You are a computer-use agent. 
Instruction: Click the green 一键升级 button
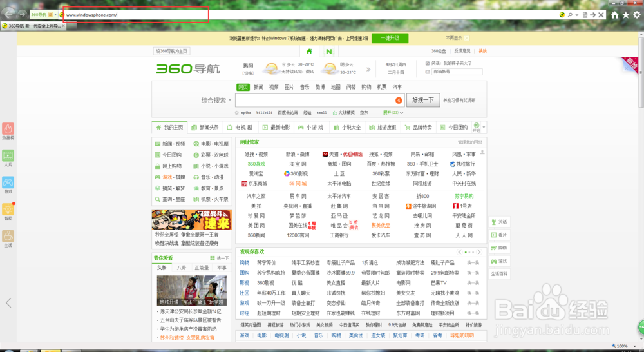click(x=390, y=38)
